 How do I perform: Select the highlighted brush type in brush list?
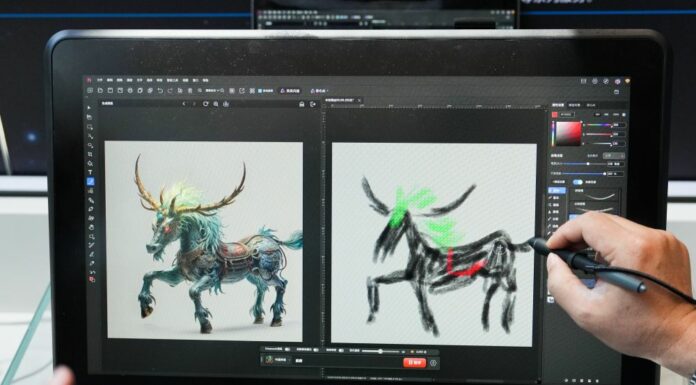557,191
